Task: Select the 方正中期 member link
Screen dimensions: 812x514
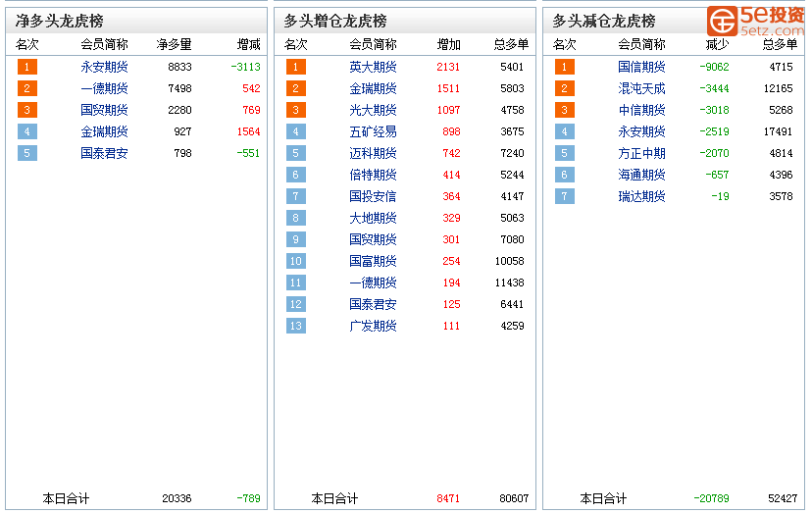Action: [x=641, y=153]
